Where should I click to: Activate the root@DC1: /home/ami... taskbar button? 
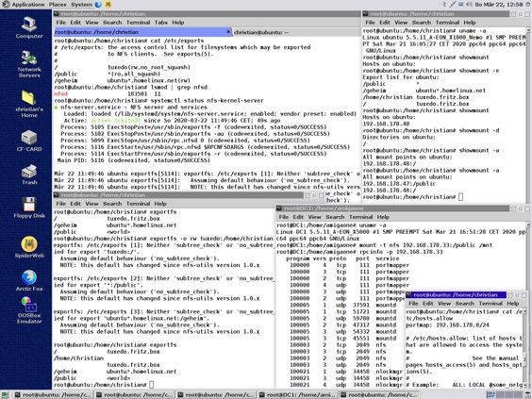[x=297, y=394]
